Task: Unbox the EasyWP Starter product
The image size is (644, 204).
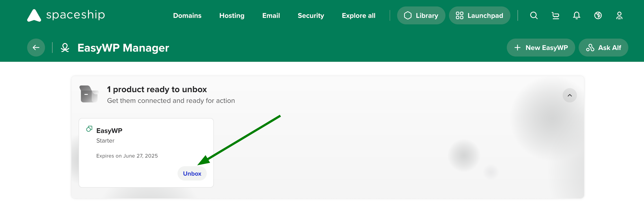Action: click(192, 173)
